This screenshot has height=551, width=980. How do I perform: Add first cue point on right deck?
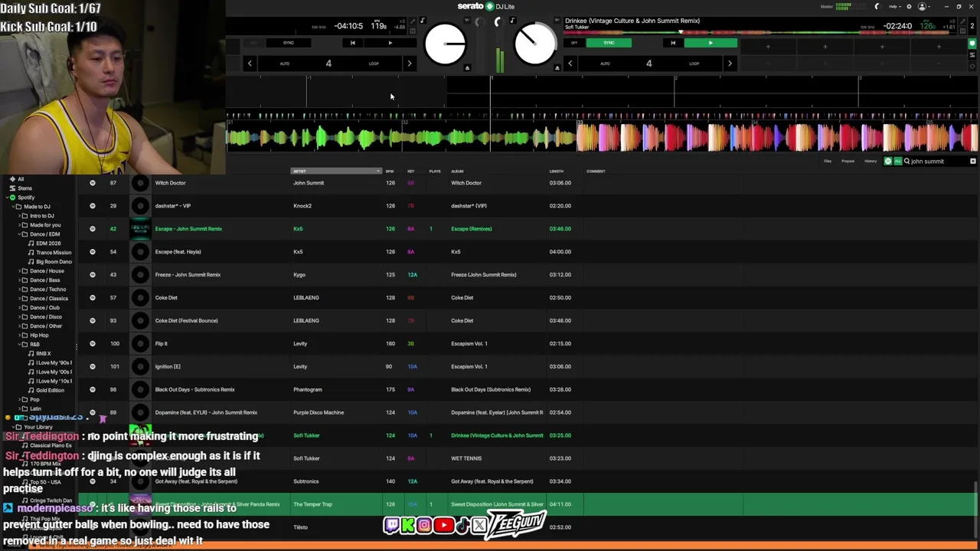[x=768, y=47]
